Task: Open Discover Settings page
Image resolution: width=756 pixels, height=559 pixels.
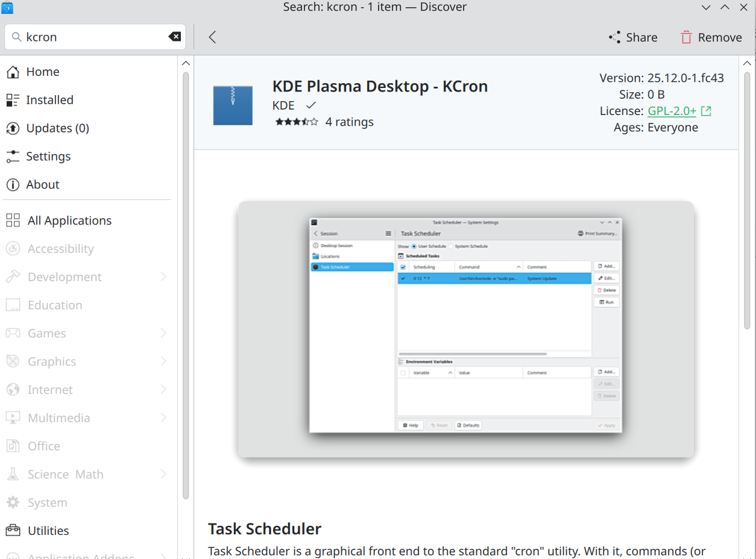Action: point(48,157)
